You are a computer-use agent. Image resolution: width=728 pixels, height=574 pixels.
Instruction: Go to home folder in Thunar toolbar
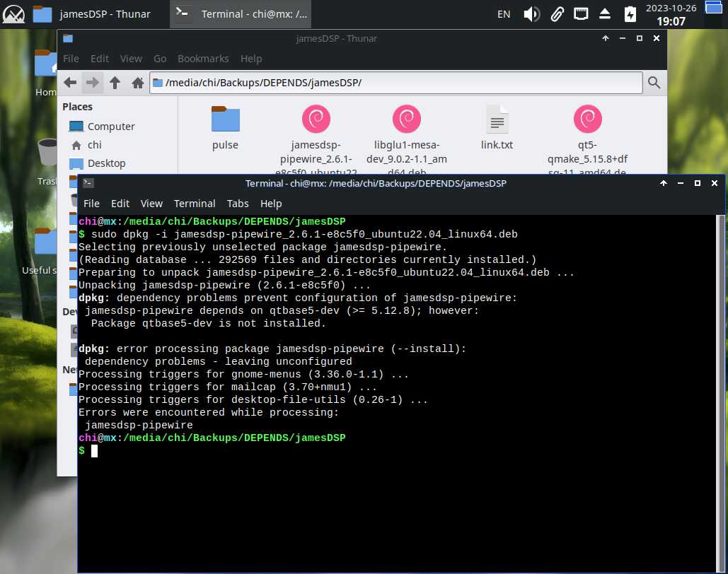click(x=137, y=83)
